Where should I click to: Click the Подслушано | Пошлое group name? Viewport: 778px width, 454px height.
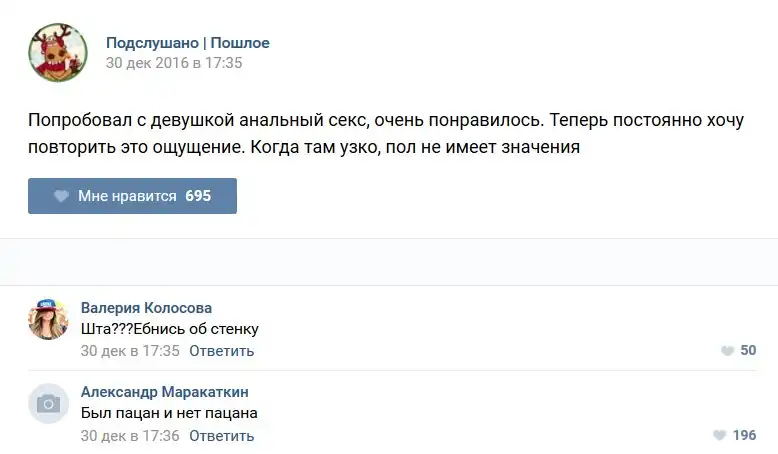[x=187, y=43]
